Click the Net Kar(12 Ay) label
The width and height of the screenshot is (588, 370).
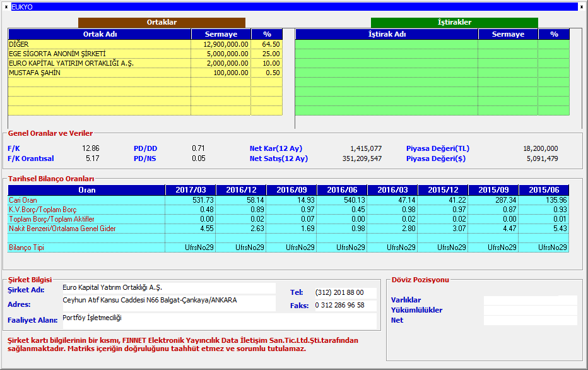pos(276,148)
